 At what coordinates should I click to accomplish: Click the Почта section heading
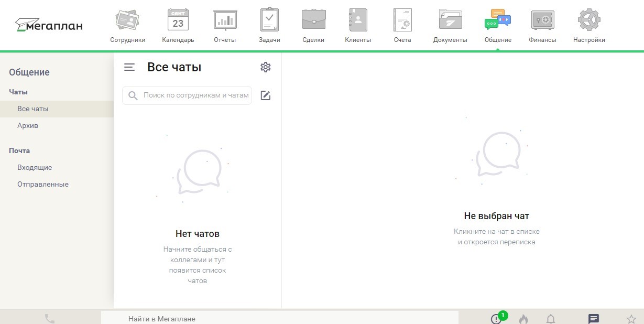19,150
